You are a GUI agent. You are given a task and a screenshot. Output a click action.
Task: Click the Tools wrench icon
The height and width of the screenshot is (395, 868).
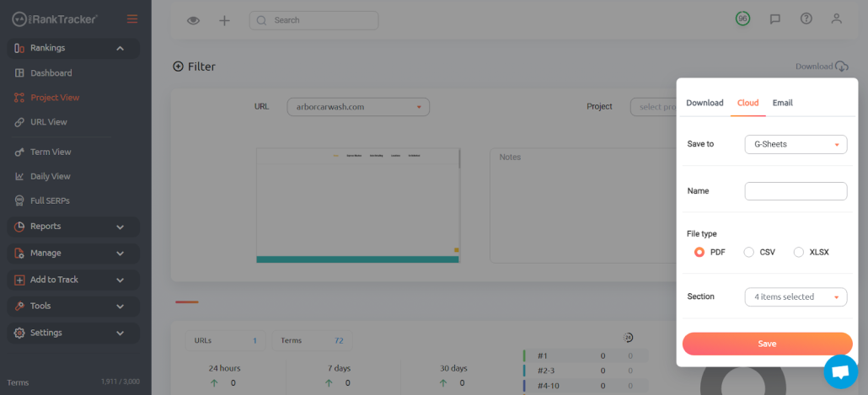click(19, 306)
